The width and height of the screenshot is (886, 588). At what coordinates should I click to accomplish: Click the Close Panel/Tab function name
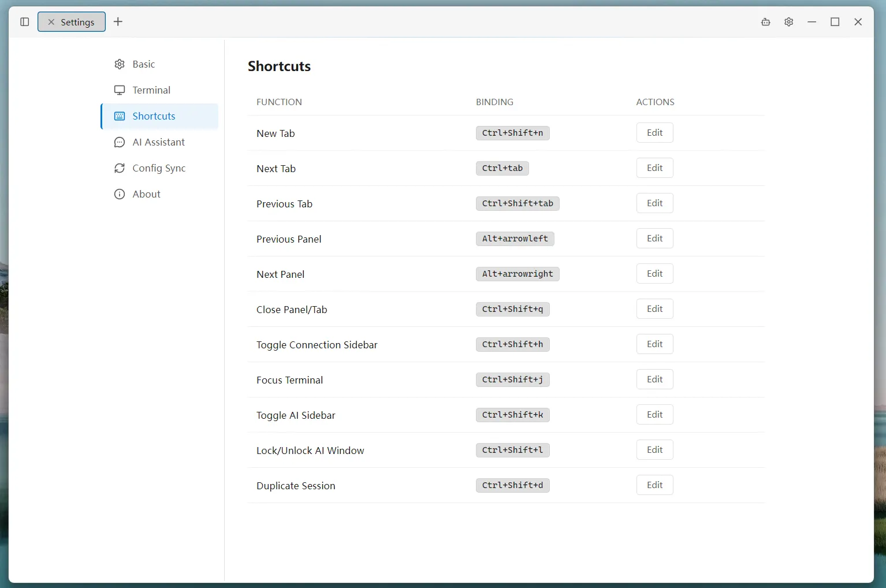292,310
